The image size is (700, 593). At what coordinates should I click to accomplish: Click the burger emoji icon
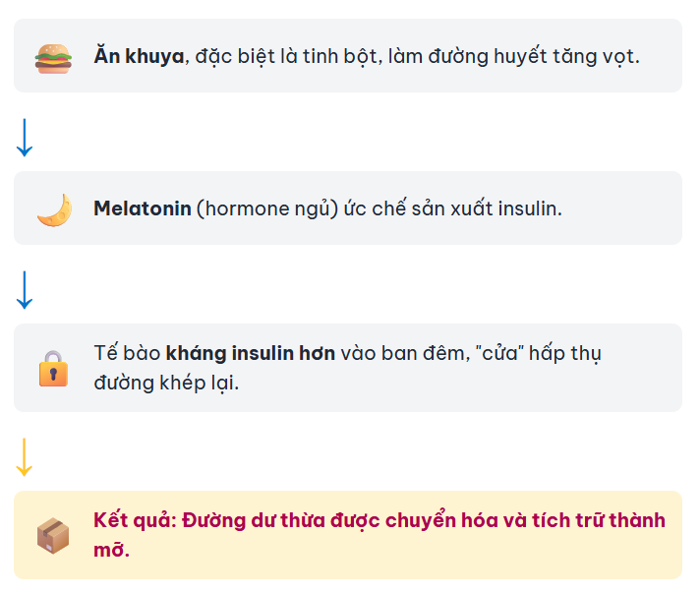[53, 57]
